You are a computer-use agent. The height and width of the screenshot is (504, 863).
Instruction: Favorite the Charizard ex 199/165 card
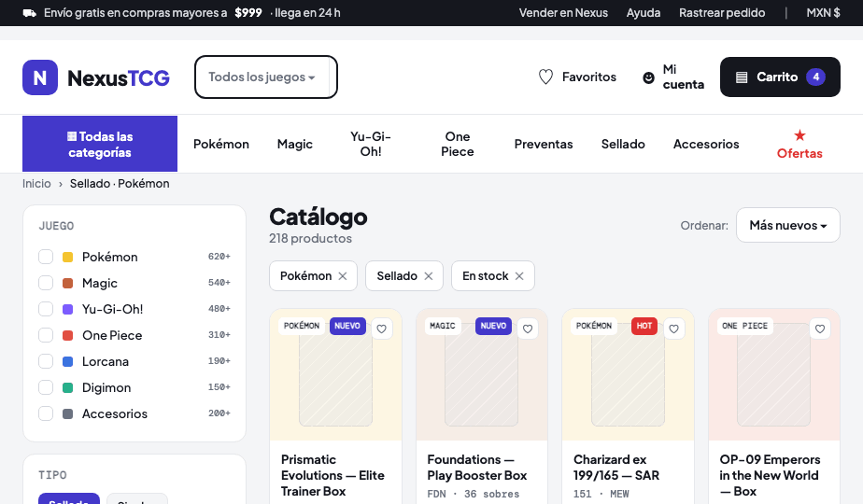(673, 329)
